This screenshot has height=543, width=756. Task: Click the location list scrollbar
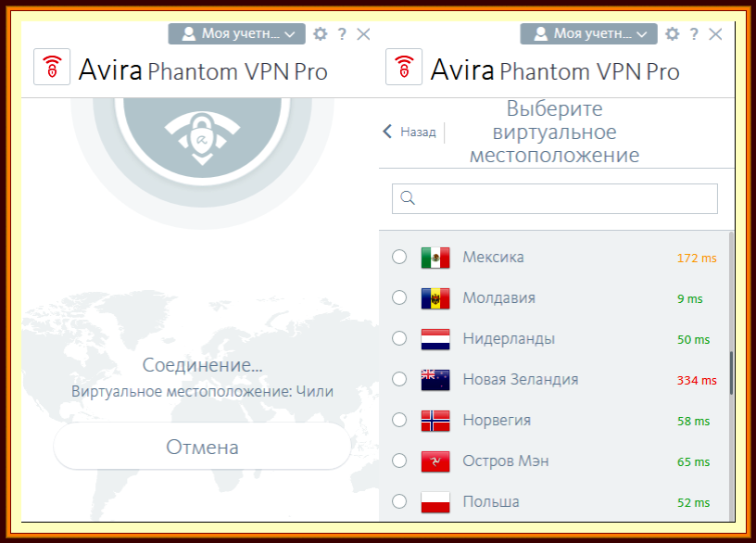731,373
